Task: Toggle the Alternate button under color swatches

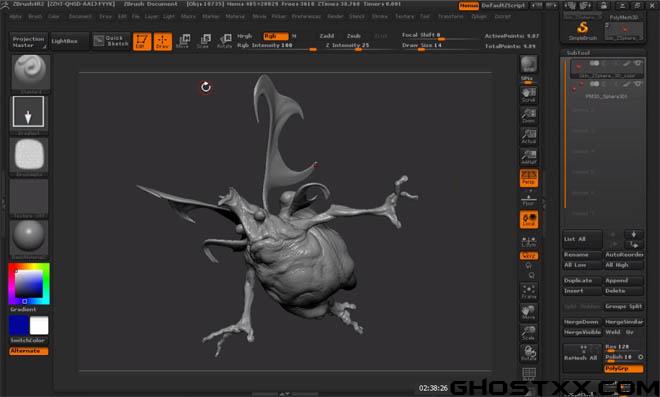Action: point(29,351)
